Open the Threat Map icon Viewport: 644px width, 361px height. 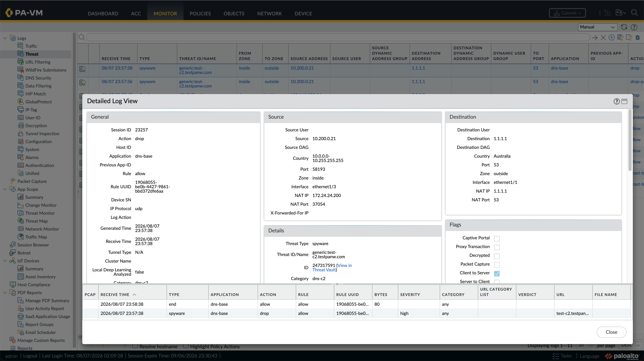20,221
